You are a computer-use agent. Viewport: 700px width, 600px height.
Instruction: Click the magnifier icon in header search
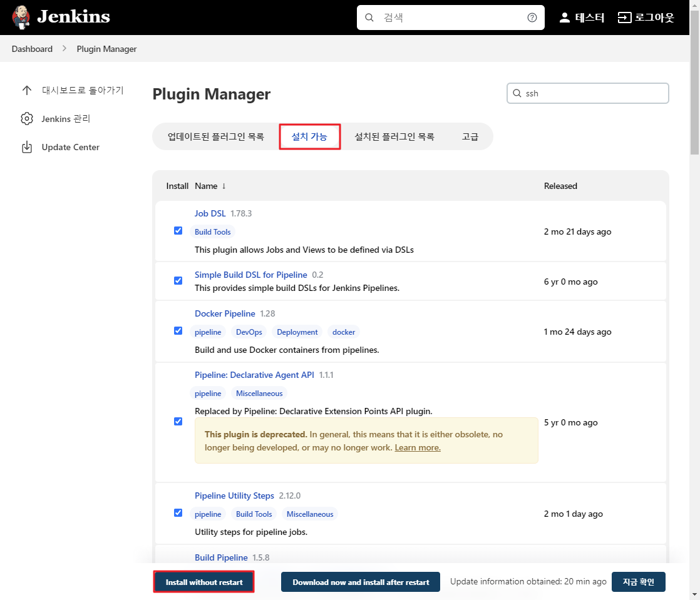pos(369,18)
